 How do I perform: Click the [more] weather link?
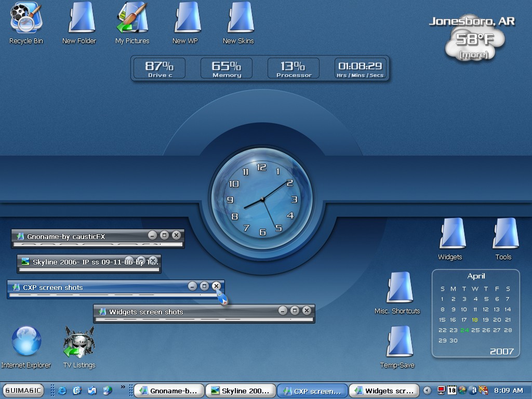pos(474,55)
